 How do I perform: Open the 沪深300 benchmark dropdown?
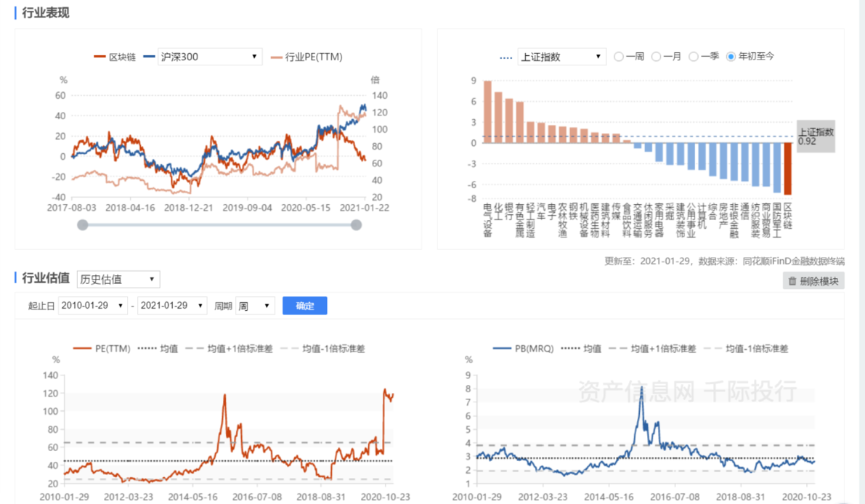(210, 57)
